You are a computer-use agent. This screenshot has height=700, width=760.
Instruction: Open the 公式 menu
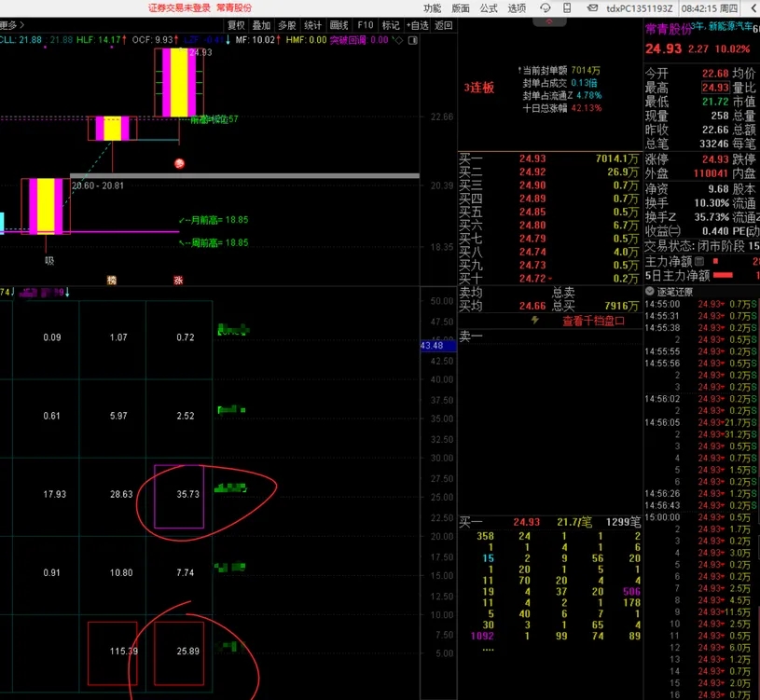pyautogui.click(x=489, y=8)
